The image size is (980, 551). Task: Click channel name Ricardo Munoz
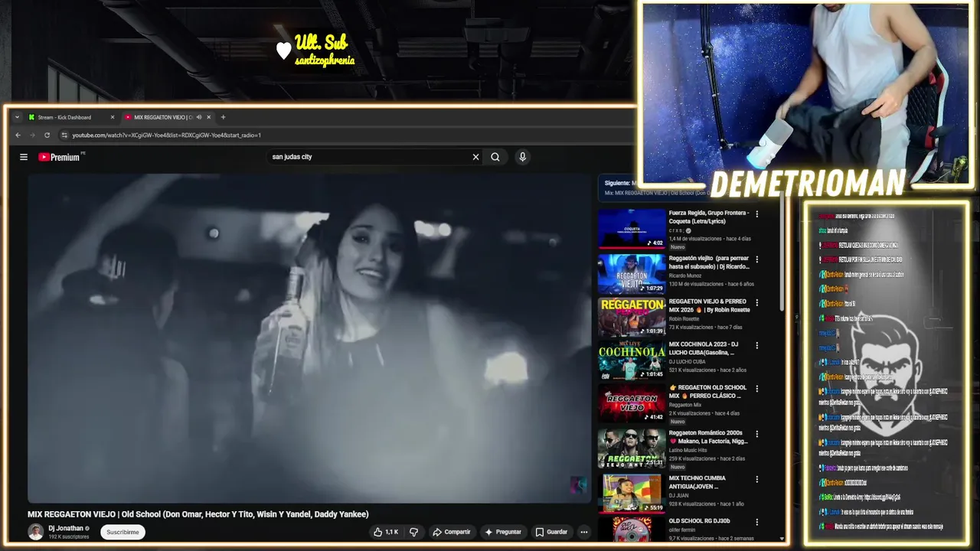click(x=685, y=275)
